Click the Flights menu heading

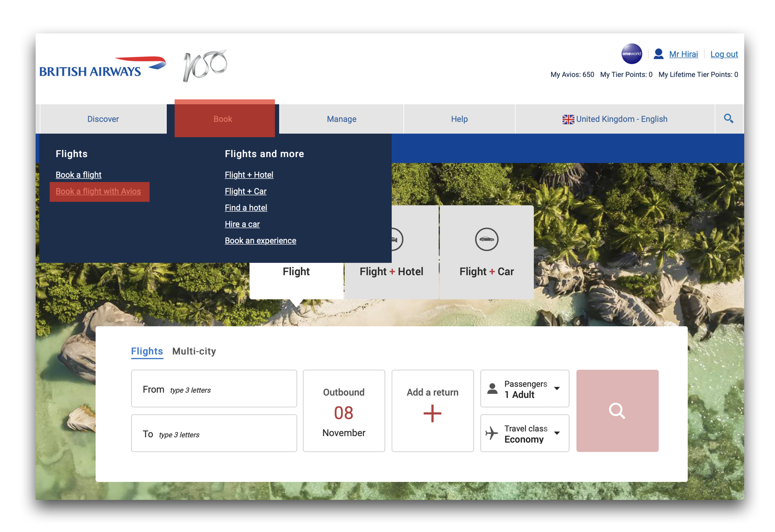click(x=72, y=154)
